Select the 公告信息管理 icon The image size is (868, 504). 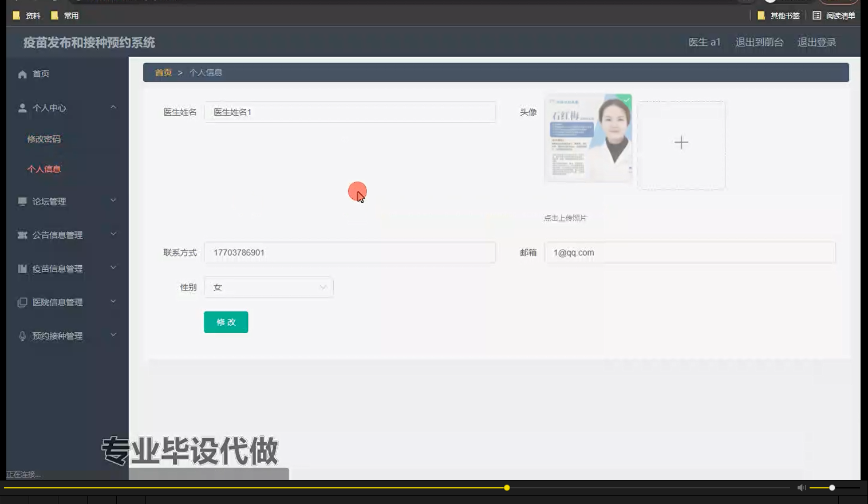coord(22,234)
